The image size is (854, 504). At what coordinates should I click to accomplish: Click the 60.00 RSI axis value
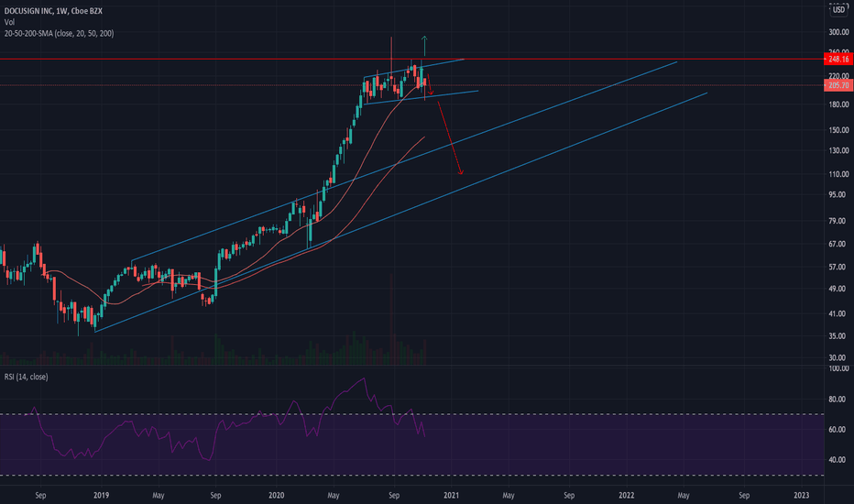[x=838, y=430]
